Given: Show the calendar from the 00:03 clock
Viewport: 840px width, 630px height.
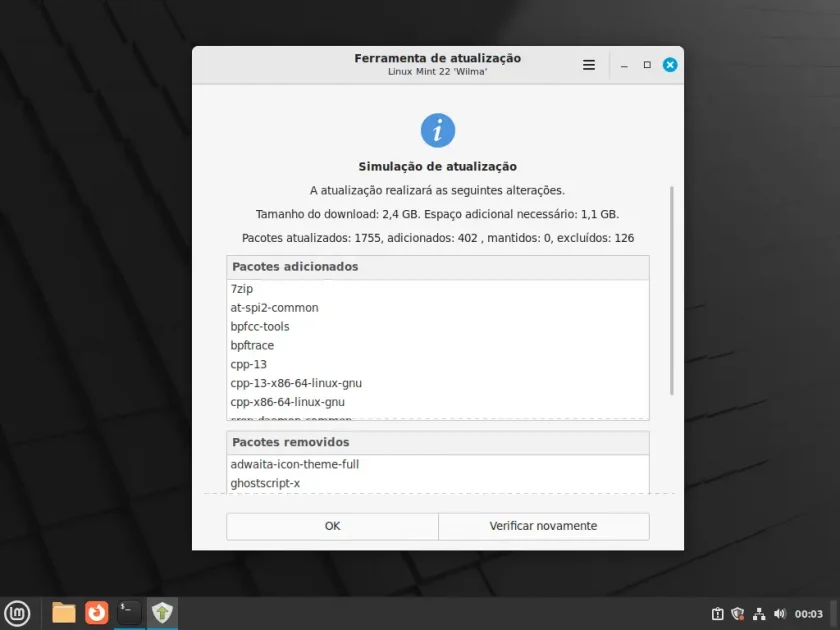Looking at the screenshot, I should (808, 614).
